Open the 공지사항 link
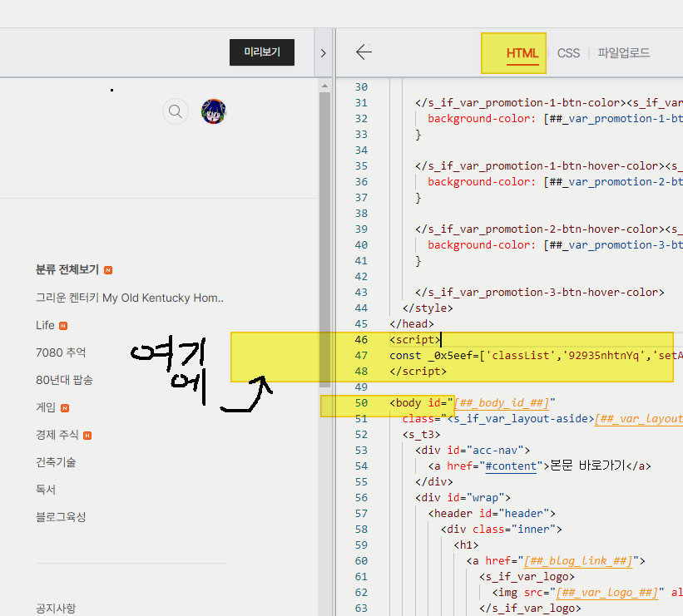The width and height of the screenshot is (683, 616). (x=56, y=609)
